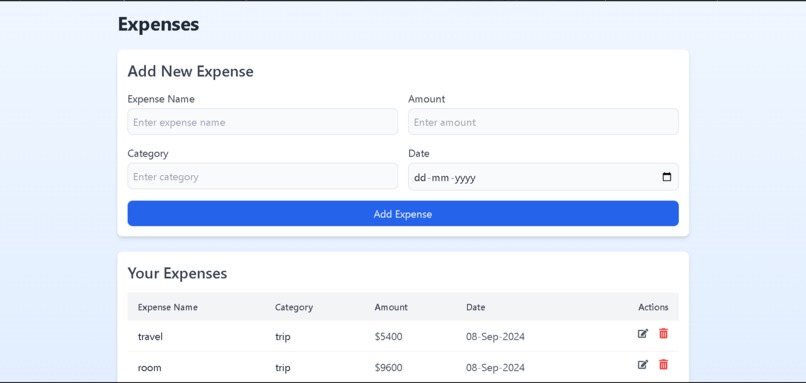
Task: Click the Category field label
Action: coord(148,153)
